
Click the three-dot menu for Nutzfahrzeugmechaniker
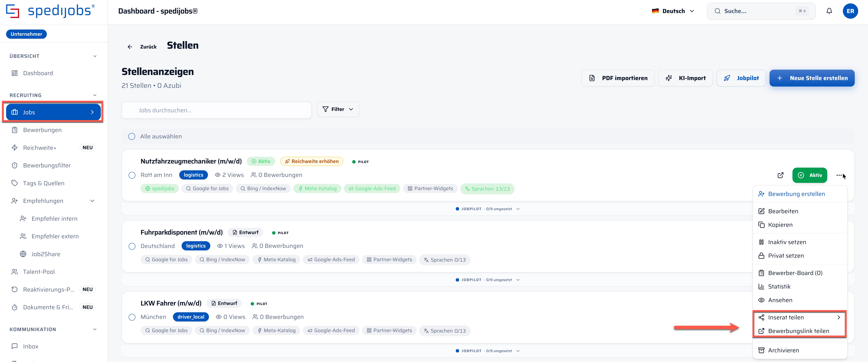[839, 175]
